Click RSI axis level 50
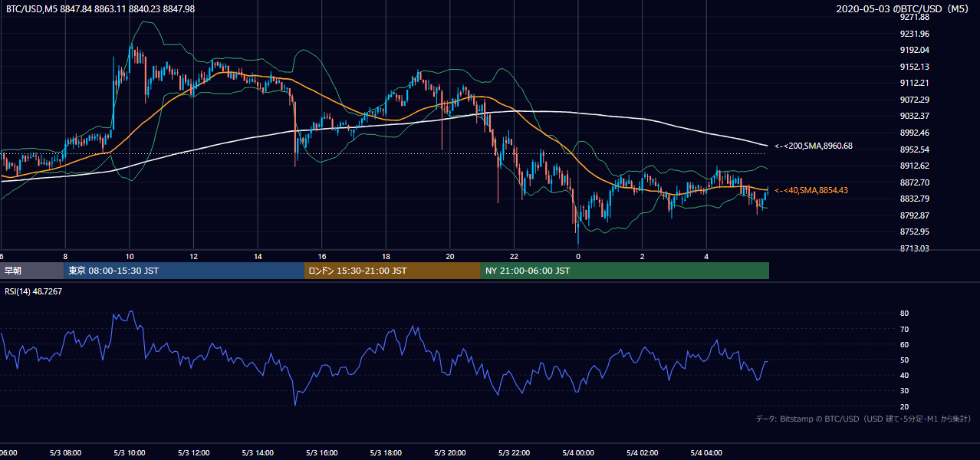The image size is (980, 460). (905, 360)
